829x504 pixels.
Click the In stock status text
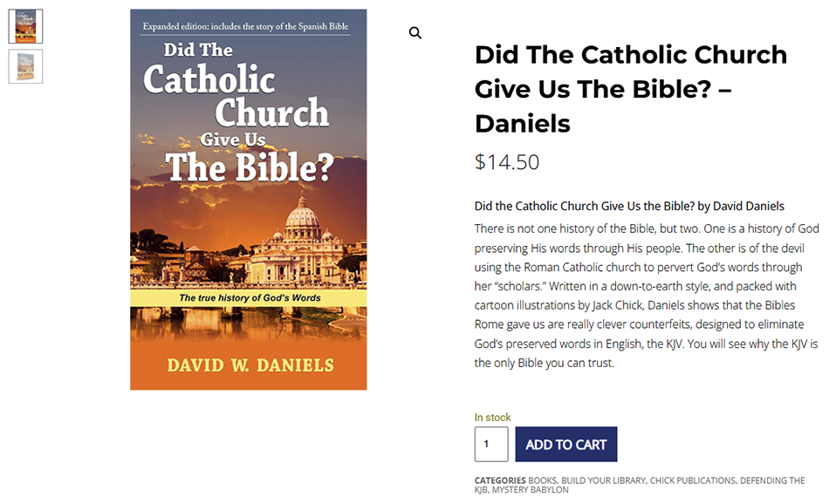pyautogui.click(x=493, y=418)
